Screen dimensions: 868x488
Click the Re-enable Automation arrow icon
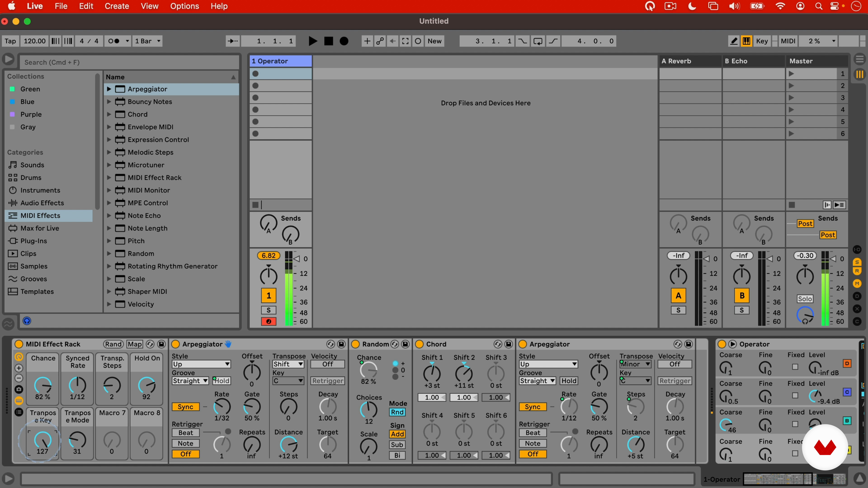point(393,41)
